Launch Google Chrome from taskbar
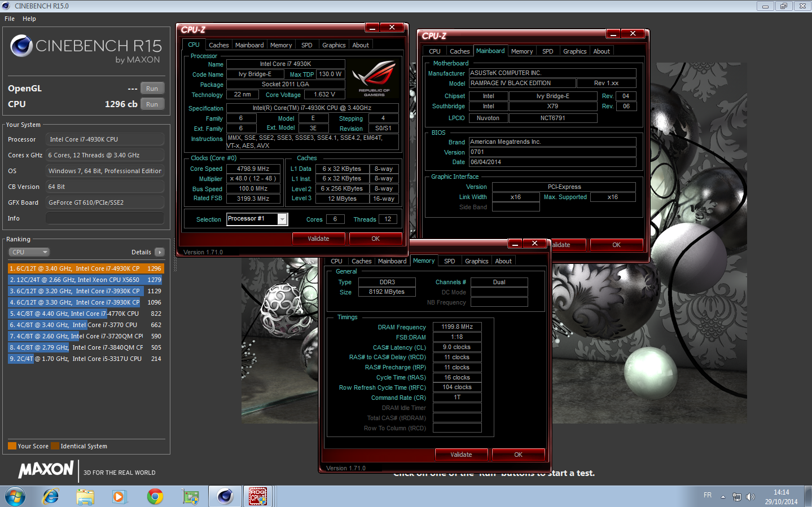 (155, 496)
